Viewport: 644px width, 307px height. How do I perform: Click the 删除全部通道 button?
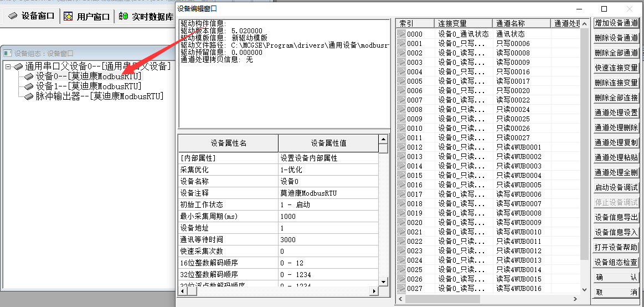[x=616, y=53]
